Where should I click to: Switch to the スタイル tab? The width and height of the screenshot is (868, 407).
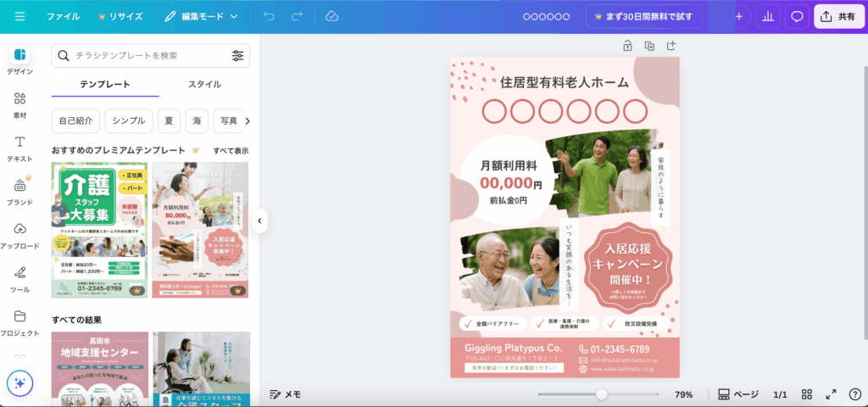click(x=204, y=84)
